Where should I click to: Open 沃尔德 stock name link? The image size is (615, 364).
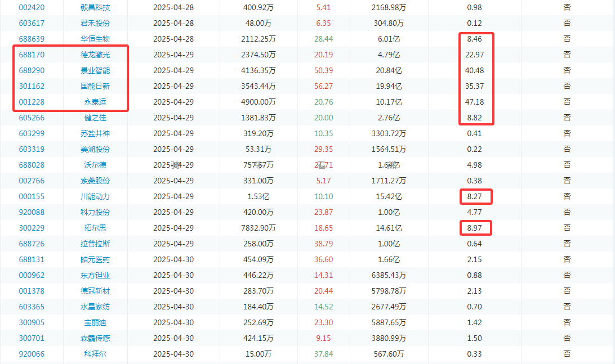click(x=95, y=165)
